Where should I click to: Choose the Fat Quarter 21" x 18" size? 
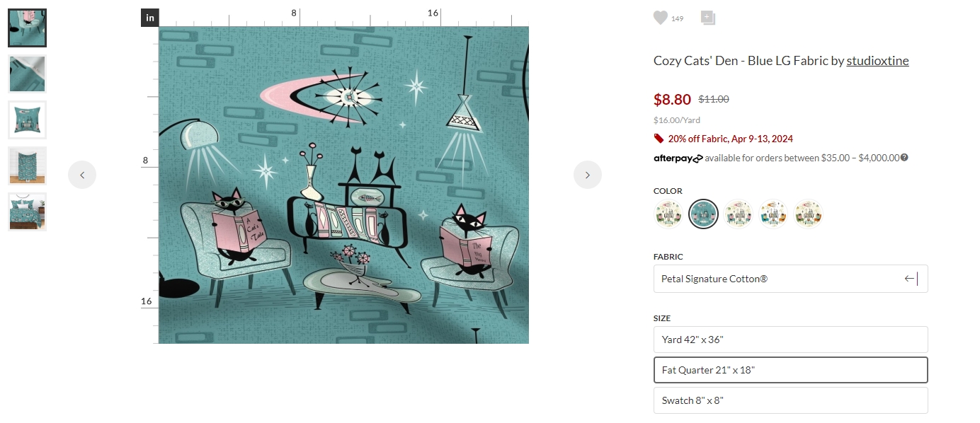point(790,370)
